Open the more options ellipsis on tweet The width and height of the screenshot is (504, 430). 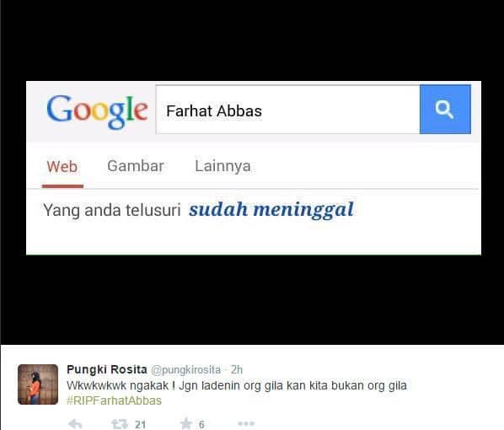point(246,424)
